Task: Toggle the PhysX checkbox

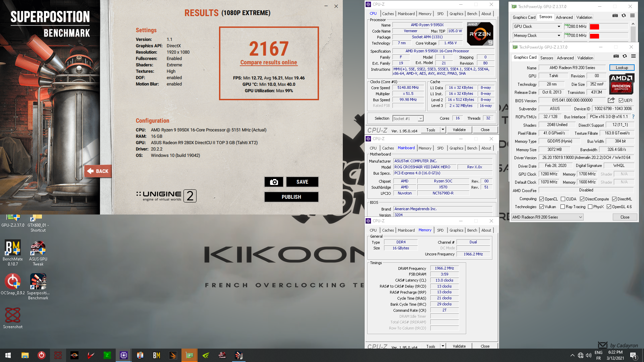Action: point(590,207)
